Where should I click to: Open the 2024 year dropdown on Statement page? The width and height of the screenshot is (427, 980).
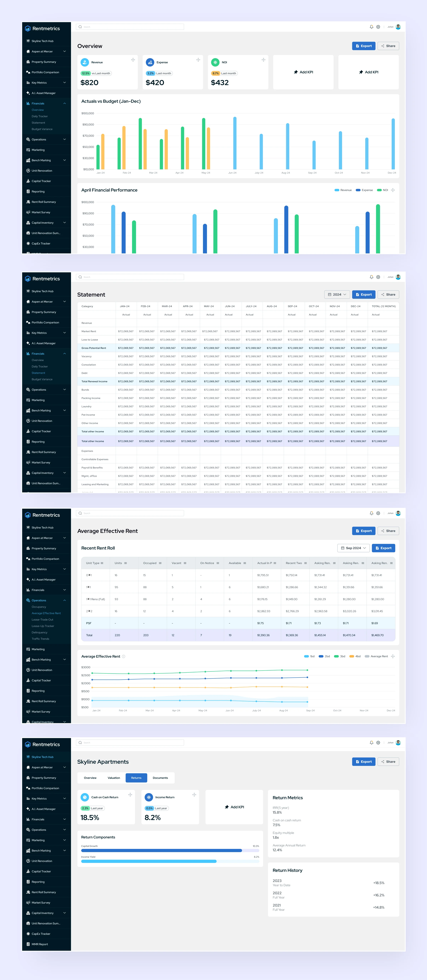pos(337,294)
